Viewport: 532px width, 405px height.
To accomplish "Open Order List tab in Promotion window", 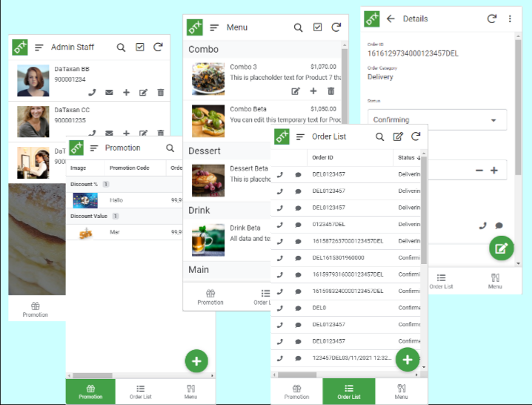I will coord(141,392).
